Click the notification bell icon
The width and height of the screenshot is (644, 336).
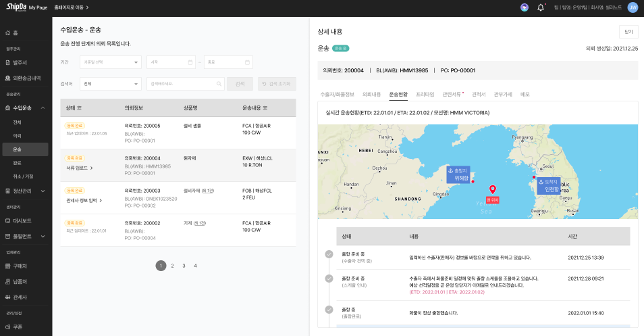(x=540, y=7)
